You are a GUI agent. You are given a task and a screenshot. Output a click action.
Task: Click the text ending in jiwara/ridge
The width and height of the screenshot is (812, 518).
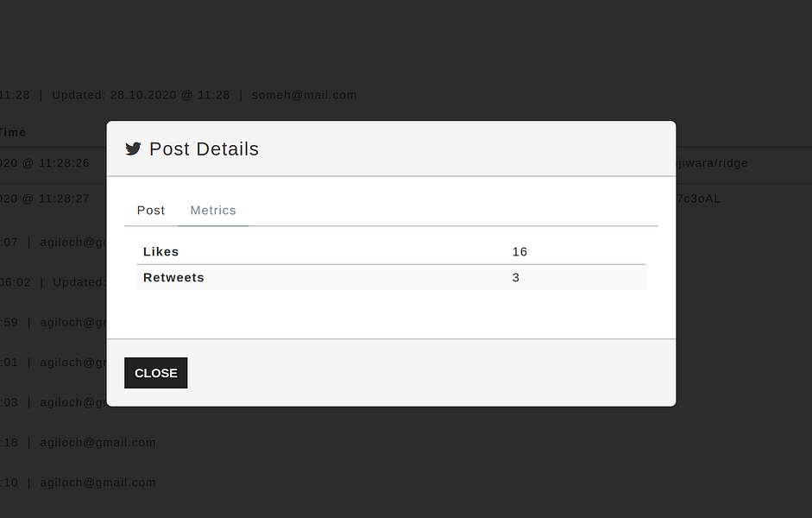(712, 163)
